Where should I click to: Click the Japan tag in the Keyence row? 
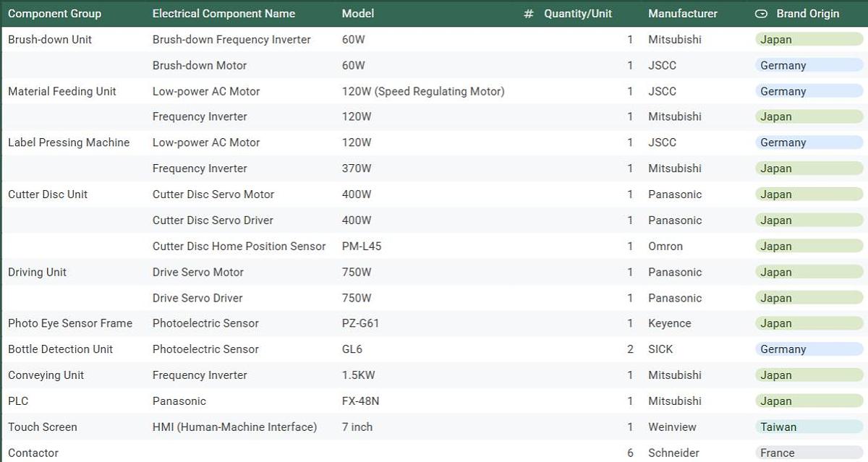(x=776, y=323)
